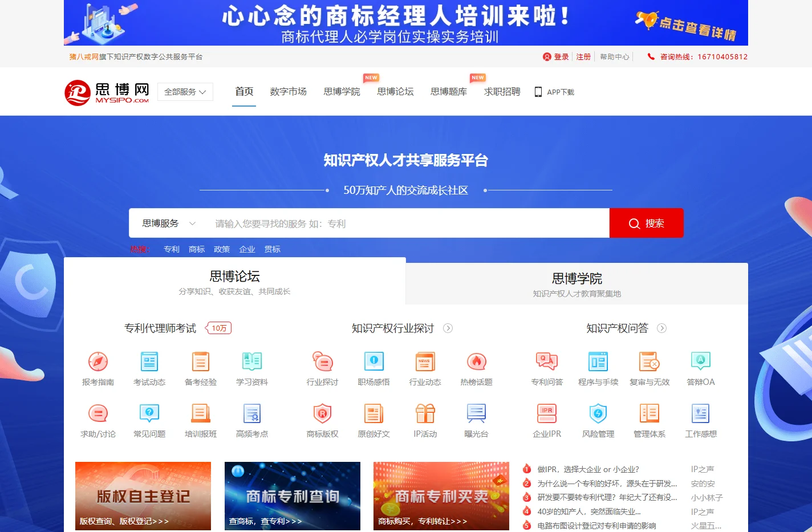Open the 风险管理 shield icon
Screen dimensions: 812x532
point(598,413)
